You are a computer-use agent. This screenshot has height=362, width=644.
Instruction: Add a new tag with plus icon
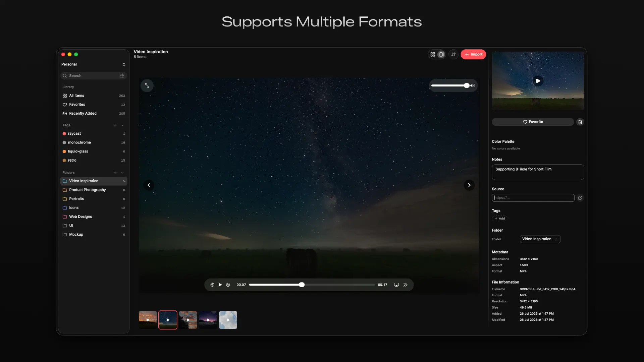pyautogui.click(x=115, y=125)
